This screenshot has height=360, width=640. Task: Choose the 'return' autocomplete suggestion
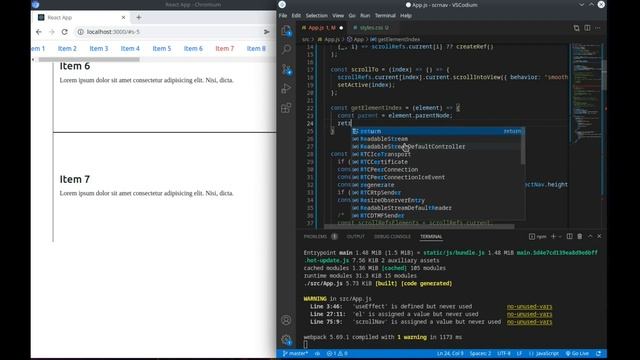437,131
